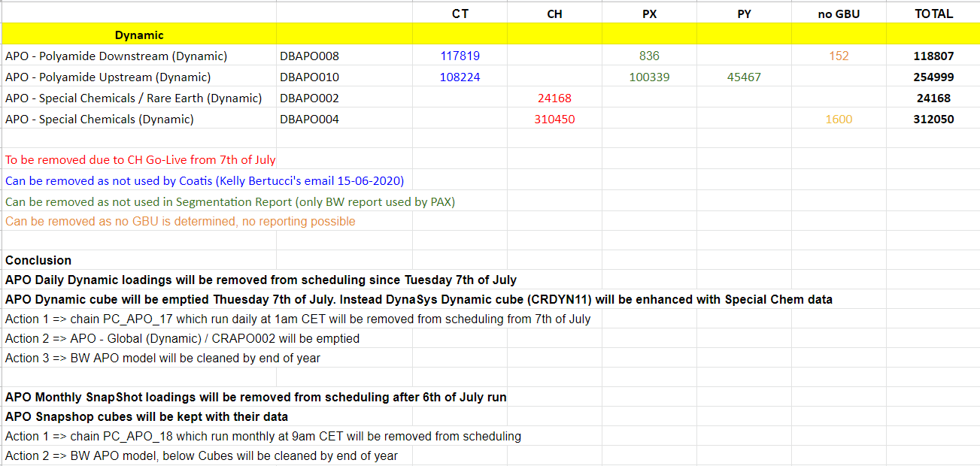Click the TOTAL column header
Viewport: 980px width, 466px height.
(933, 14)
